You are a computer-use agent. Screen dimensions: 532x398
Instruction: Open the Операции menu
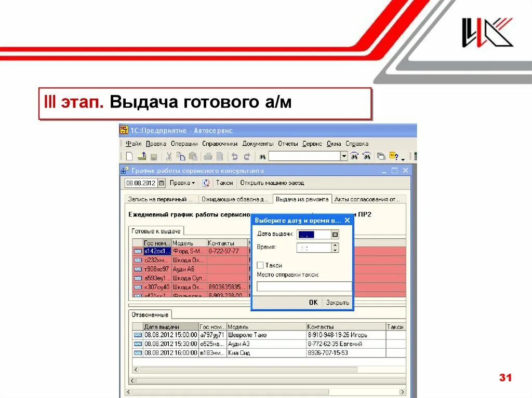[x=184, y=144]
